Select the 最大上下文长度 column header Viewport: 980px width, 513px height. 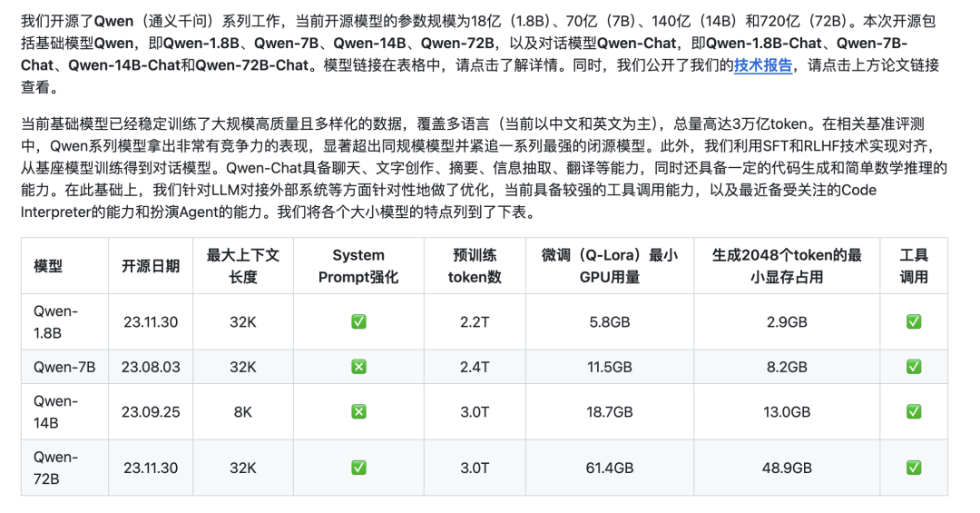coord(243,267)
